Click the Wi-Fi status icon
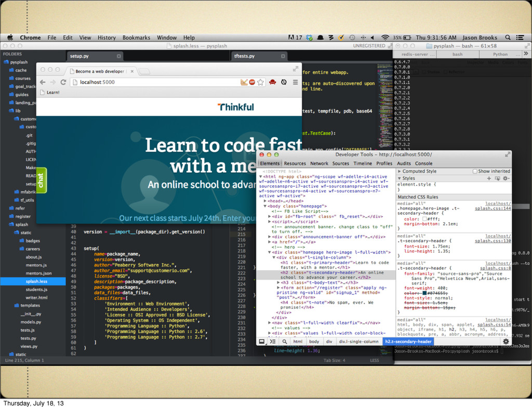Screen dimensions: 532x409 385,37
